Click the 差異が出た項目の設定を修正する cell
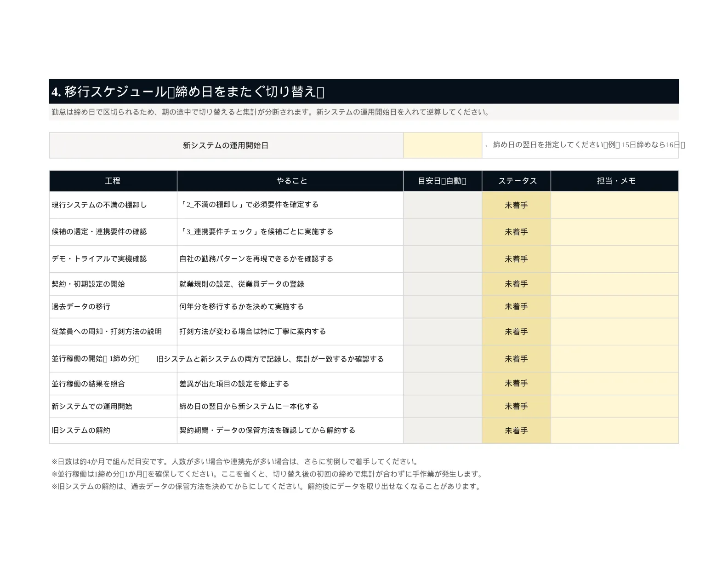The height and width of the screenshot is (563, 728). [x=290, y=384]
